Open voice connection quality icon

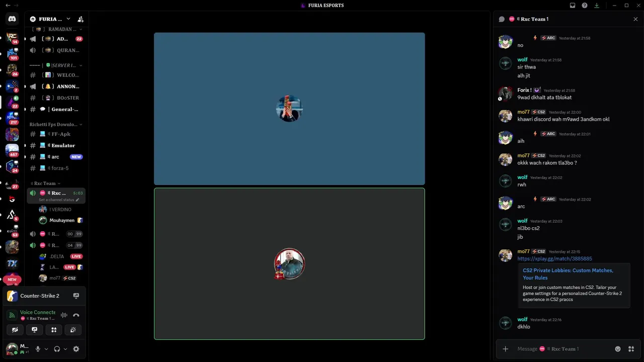tap(12, 315)
